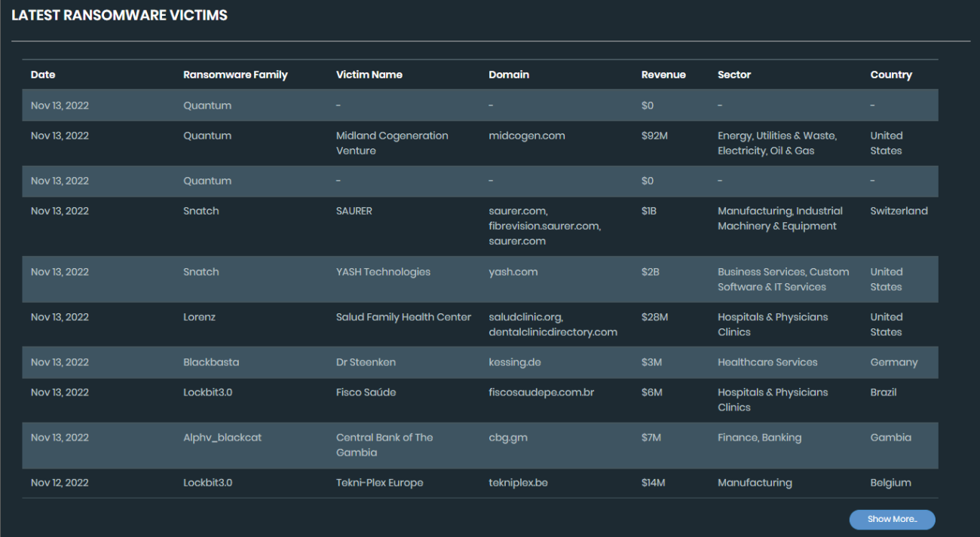Open the fiscosaudepe.com.br domain
Image resolution: width=980 pixels, height=537 pixels.
pos(541,392)
